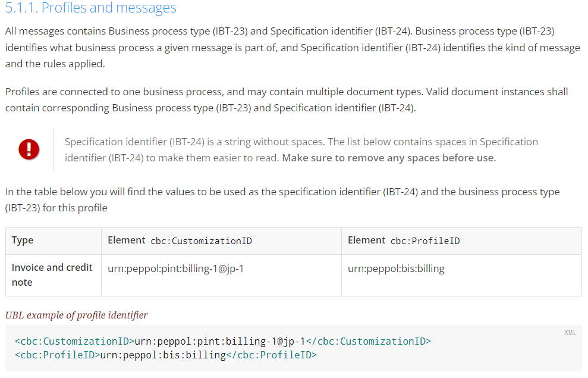Click the XML language label on code block

pyautogui.click(x=570, y=333)
